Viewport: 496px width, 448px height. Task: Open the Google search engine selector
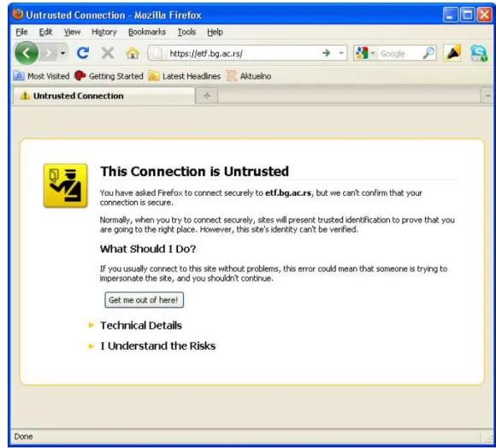(x=364, y=53)
